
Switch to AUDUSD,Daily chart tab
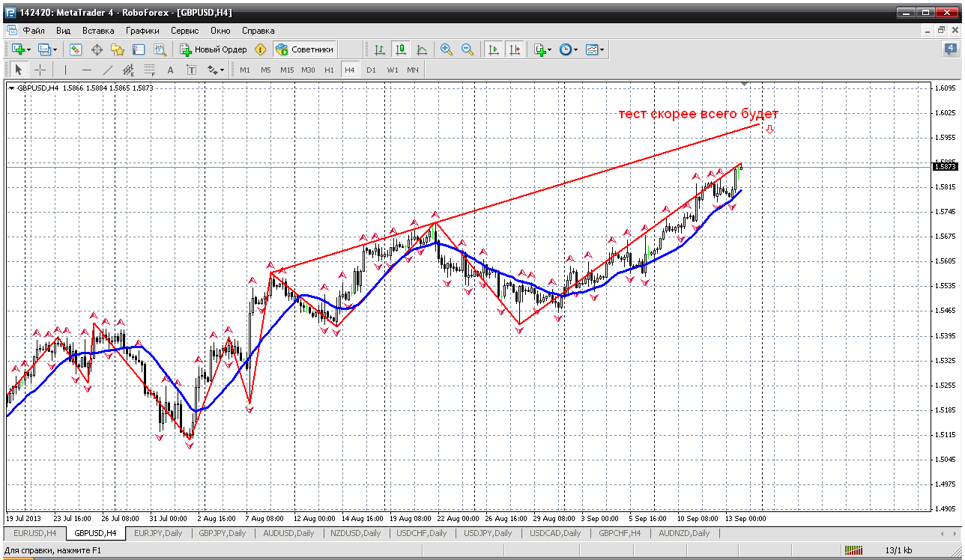288,533
